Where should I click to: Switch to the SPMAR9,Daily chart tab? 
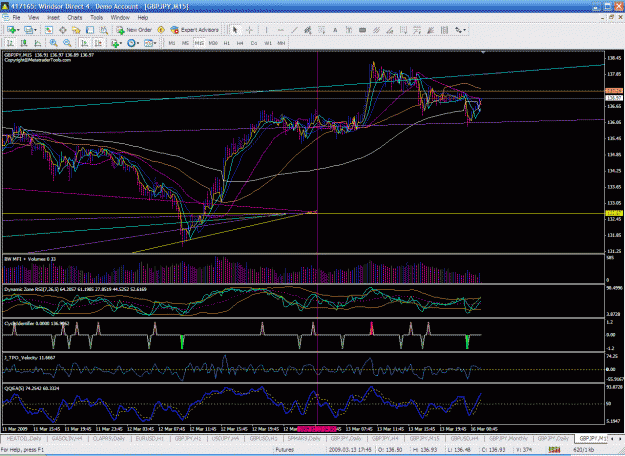[x=304, y=438]
